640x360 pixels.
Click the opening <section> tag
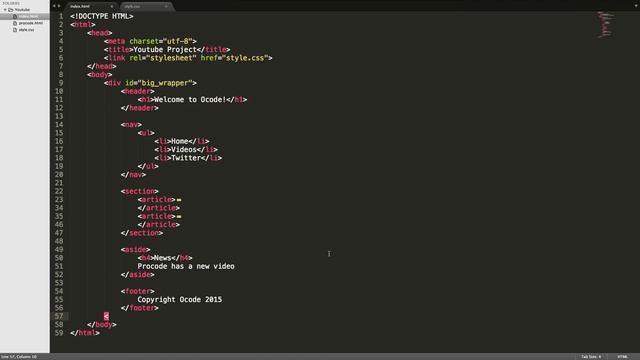point(140,191)
